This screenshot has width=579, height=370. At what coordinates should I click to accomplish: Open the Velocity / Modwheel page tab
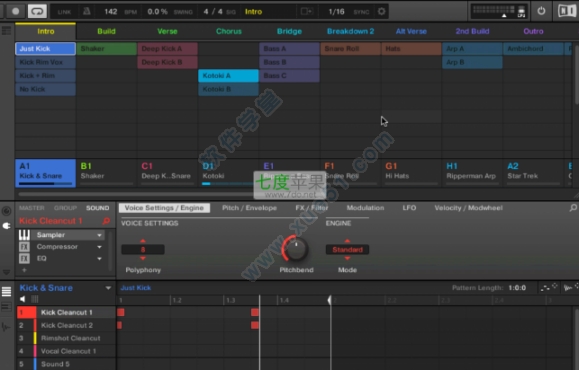click(468, 208)
